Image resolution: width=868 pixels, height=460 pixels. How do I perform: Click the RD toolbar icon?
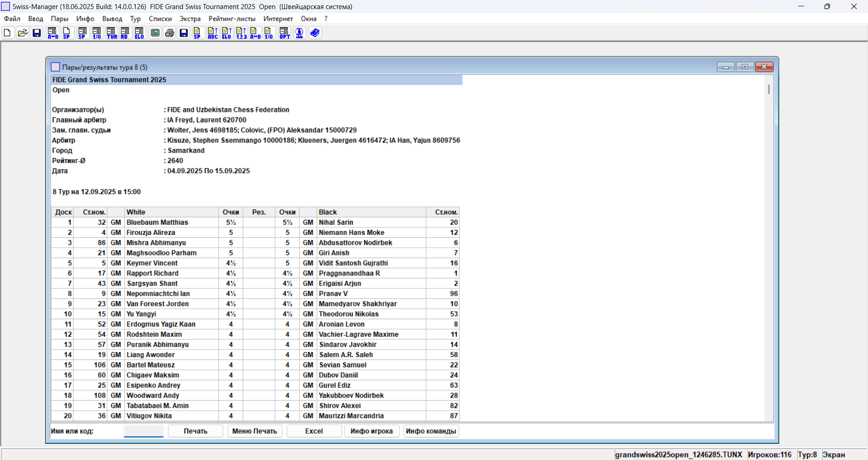click(125, 33)
